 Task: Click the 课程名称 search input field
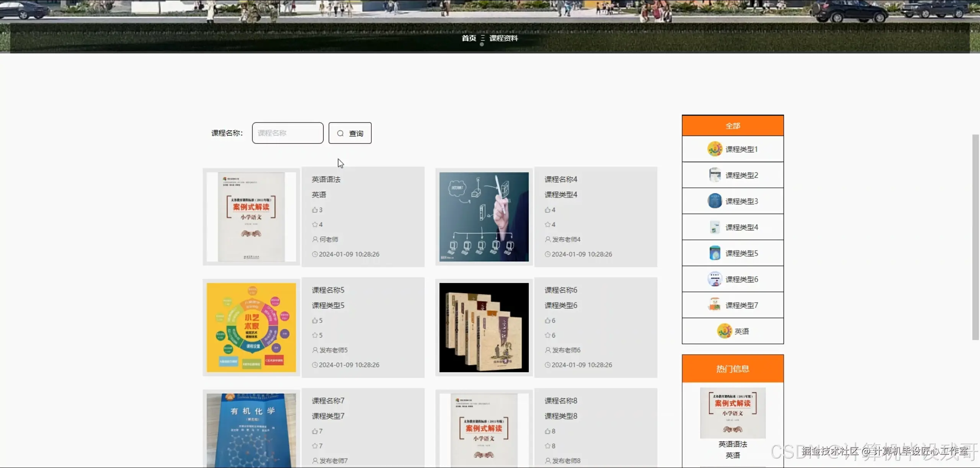(x=287, y=133)
